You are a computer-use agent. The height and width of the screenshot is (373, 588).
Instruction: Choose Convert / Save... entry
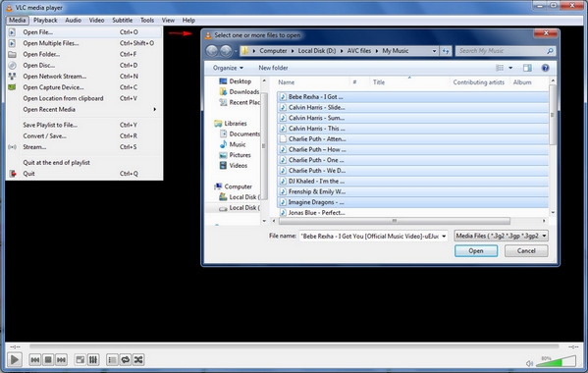click(x=84, y=136)
